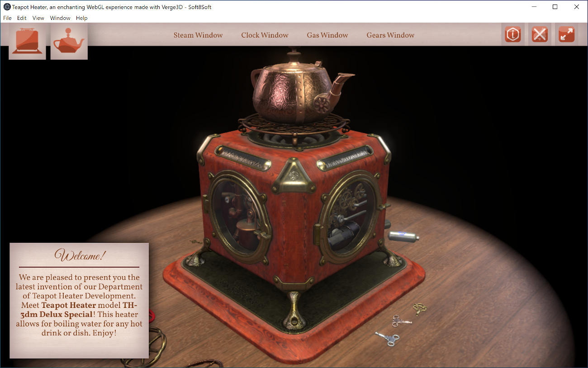Click the bold 'Teapot Heater' text
This screenshot has height=368, width=588.
pyautogui.click(x=69, y=305)
